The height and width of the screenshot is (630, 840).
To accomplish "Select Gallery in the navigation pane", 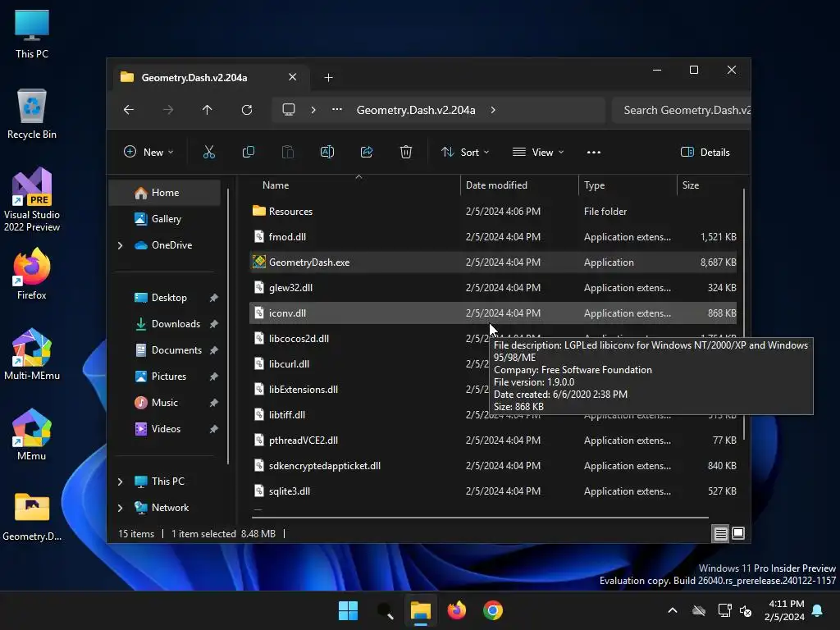I will 164,219.
